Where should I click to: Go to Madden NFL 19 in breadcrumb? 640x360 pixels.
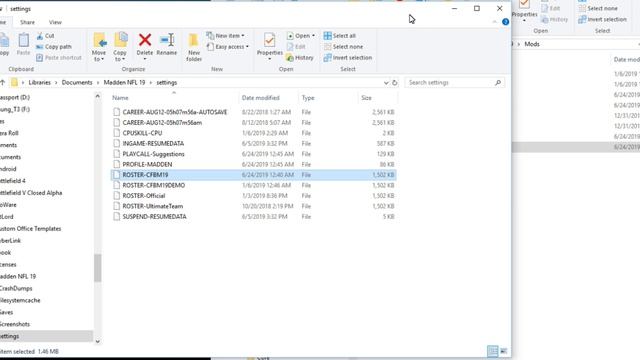124,83
